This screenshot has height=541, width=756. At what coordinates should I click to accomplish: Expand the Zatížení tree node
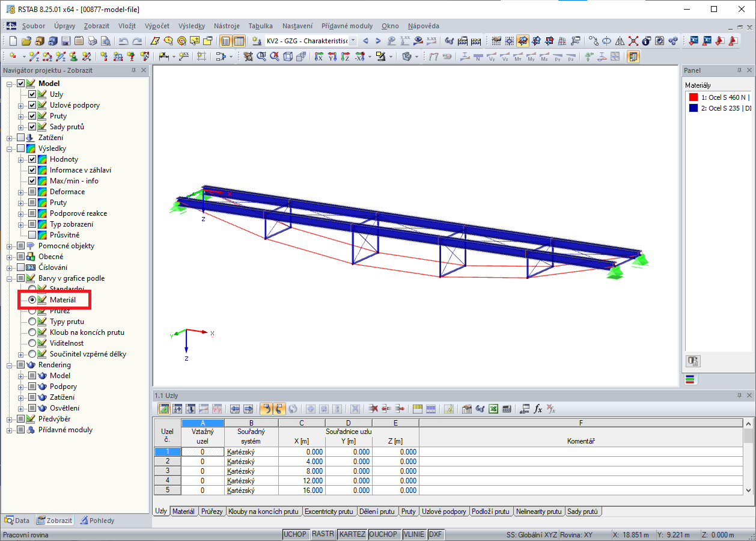10,138
